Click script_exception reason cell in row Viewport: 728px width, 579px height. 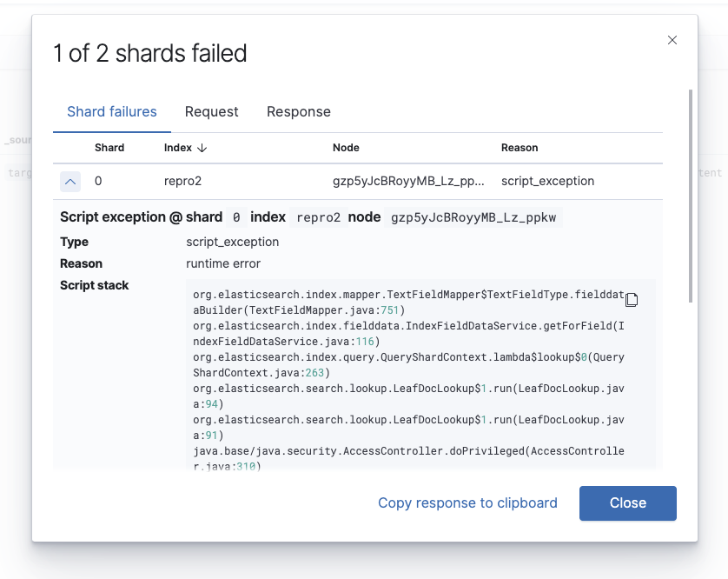click(547, 181)
